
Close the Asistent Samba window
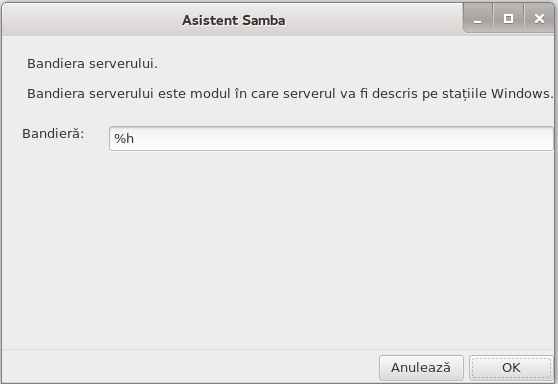click(539, 19)
